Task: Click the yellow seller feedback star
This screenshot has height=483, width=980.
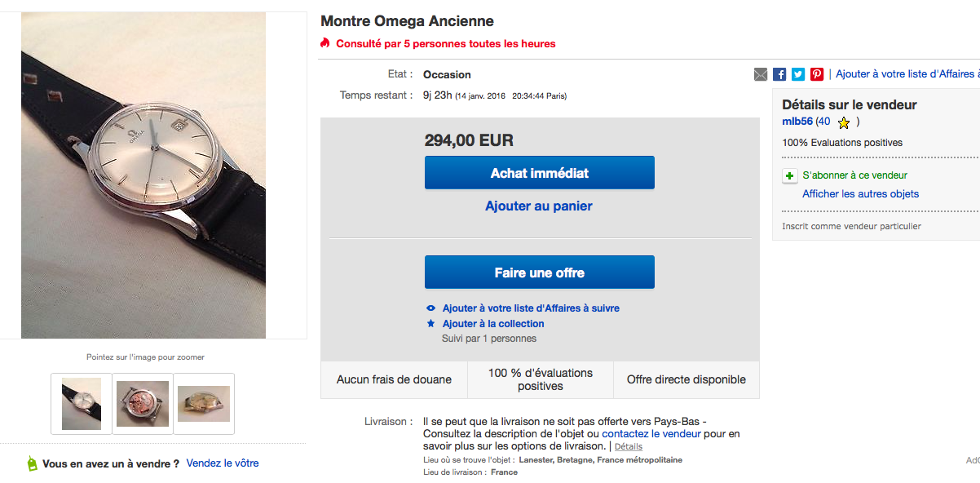Action: [844, 123]
